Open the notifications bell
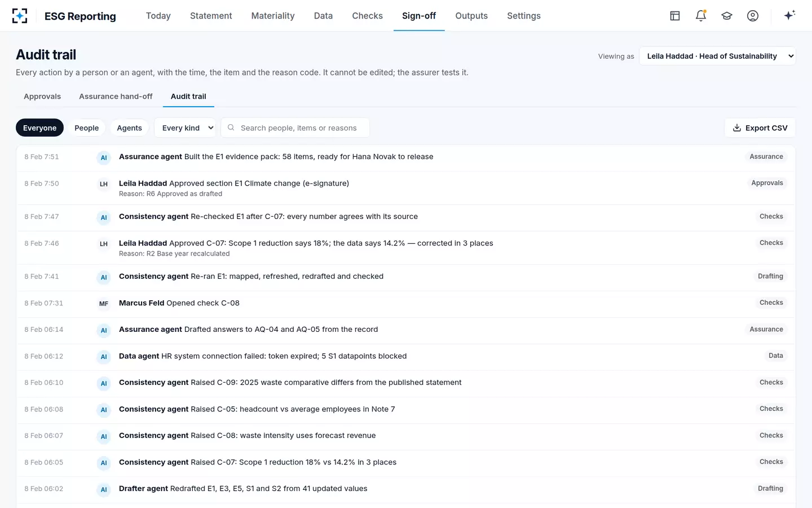Image resolution: width=812 pixels, height=508 pixels. click(701, 16)
